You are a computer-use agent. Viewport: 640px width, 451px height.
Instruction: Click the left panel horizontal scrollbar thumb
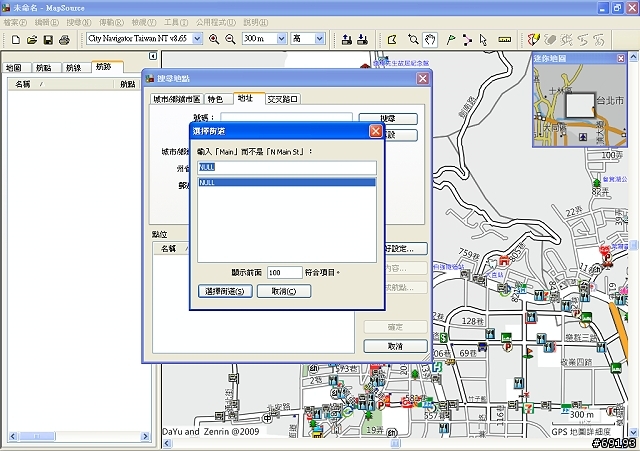pos(37,436)
